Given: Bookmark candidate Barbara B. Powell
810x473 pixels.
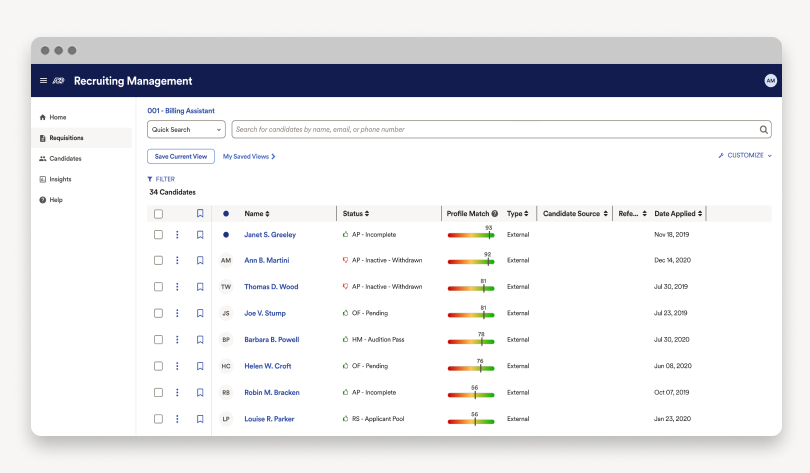Looking at the screenshot, I should (200, 339).
